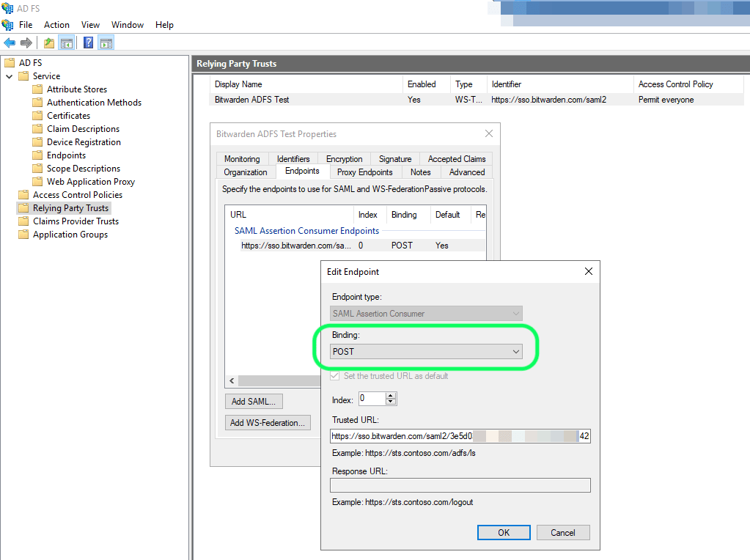Click the Add SAML button
Viewport: 750px width, 560px height.
point(254,401)
